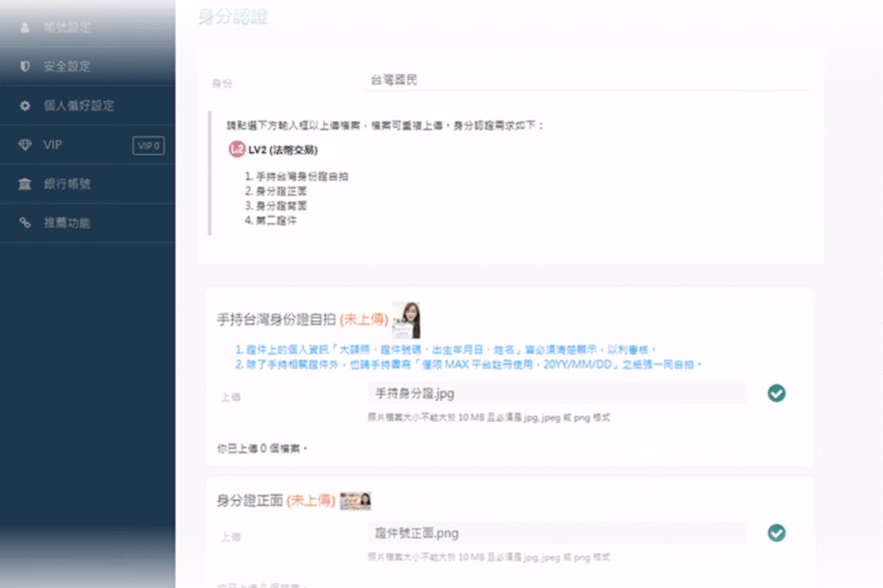This screenshot has height=588, width=883.
Task: View the ID card front example thumbnail
Action: (355, 501)
